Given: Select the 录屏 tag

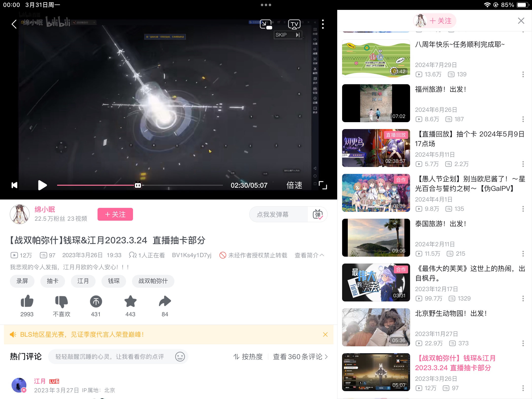Looking at the screenshot, I should (22, 281).
